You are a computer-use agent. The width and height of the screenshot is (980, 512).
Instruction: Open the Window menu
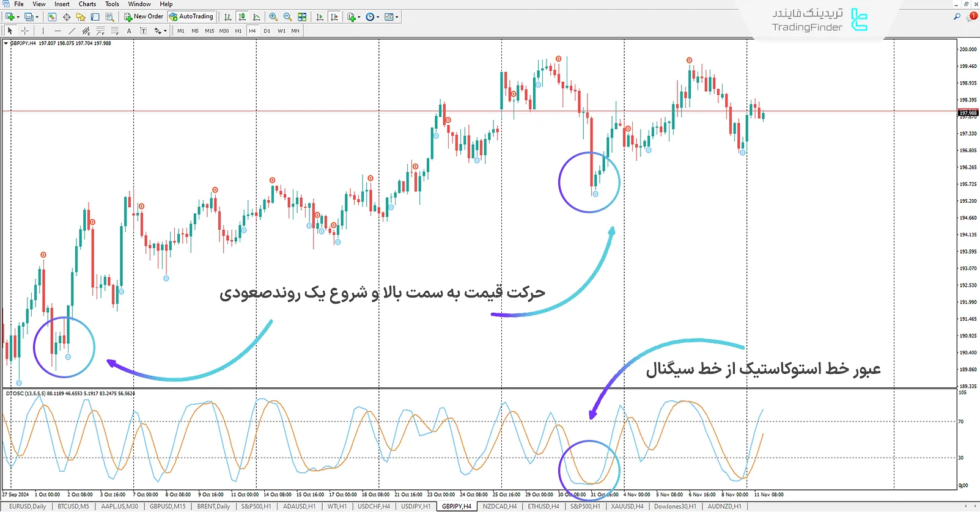[139, 4]
